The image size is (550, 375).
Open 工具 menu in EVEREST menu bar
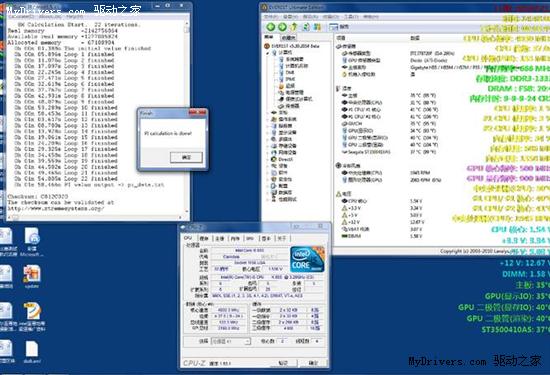point(351,16)
